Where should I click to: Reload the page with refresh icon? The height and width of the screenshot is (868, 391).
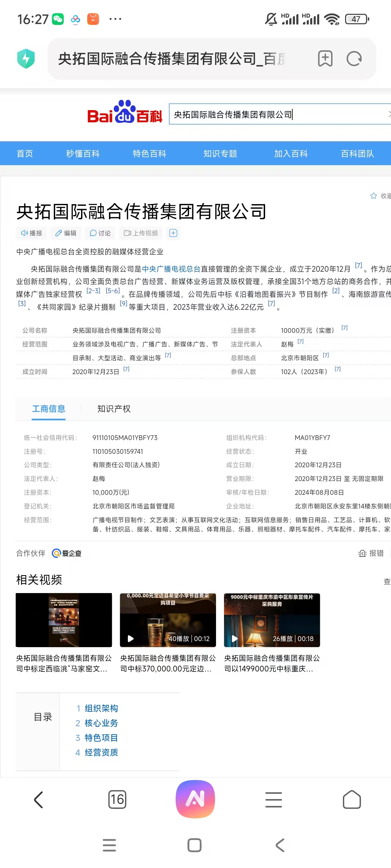pos(354,59)
